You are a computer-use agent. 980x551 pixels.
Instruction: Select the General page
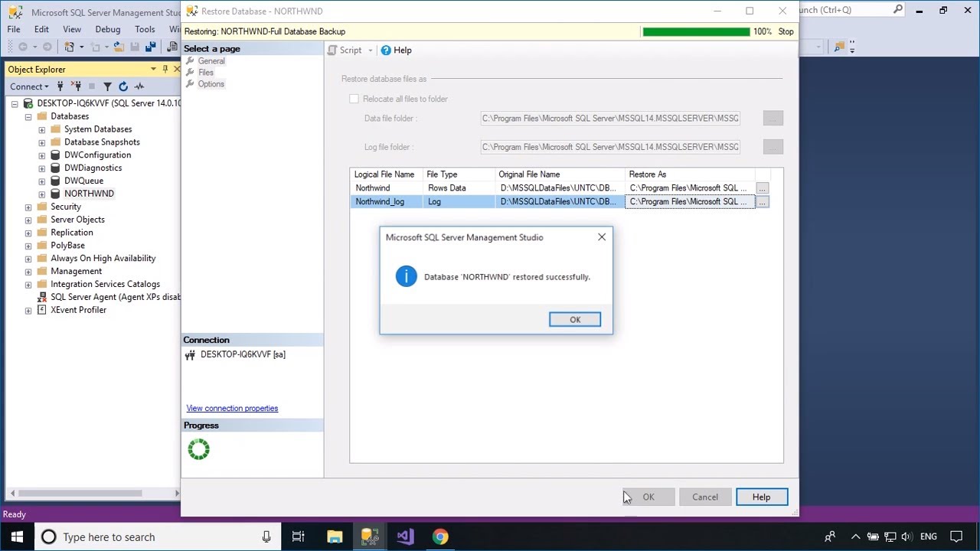[211, 61]
